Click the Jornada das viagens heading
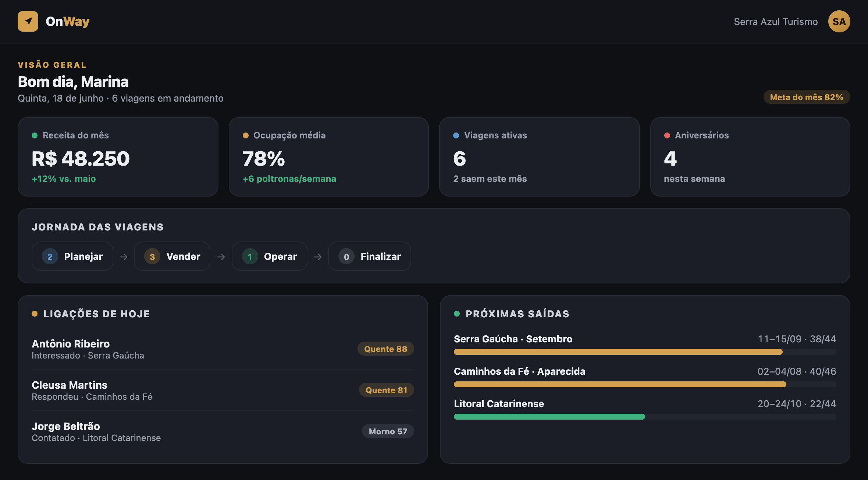The image size is (868, 480). pos(97,227)
